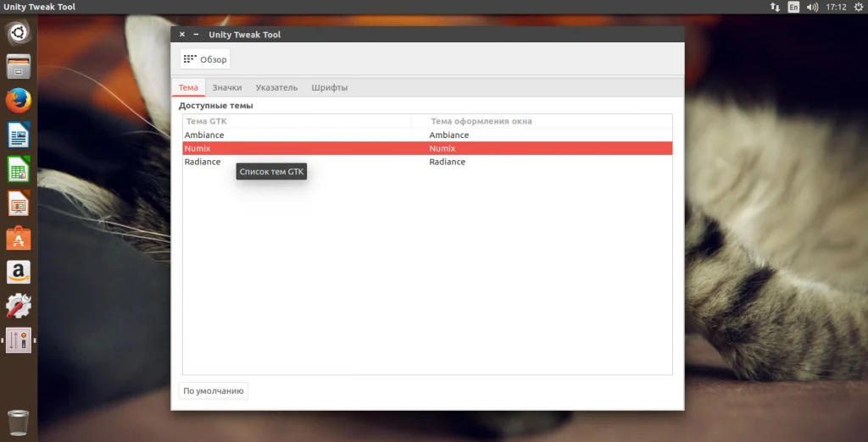Open the Amazon launcher icon
868x442 pixels.
point(19,272)
